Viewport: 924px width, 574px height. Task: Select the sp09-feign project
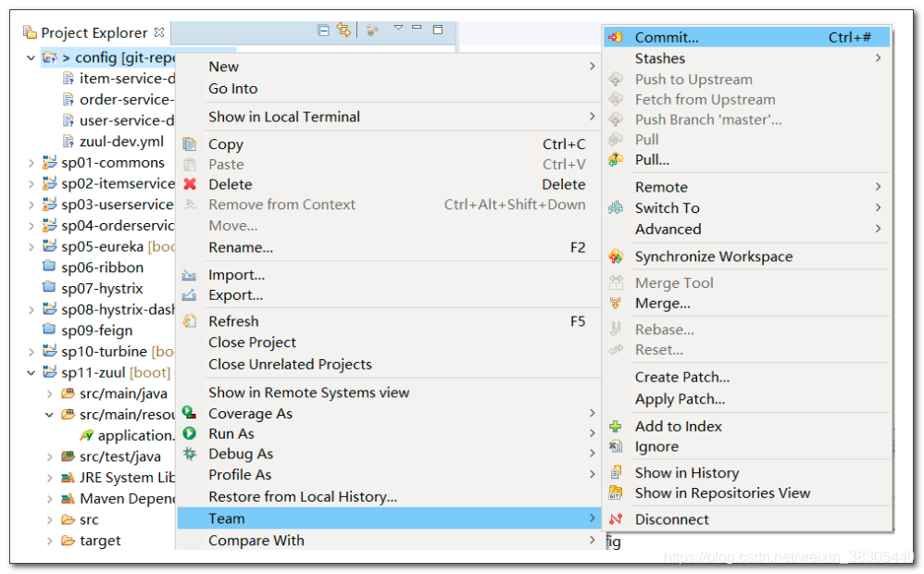click(96, 331)
